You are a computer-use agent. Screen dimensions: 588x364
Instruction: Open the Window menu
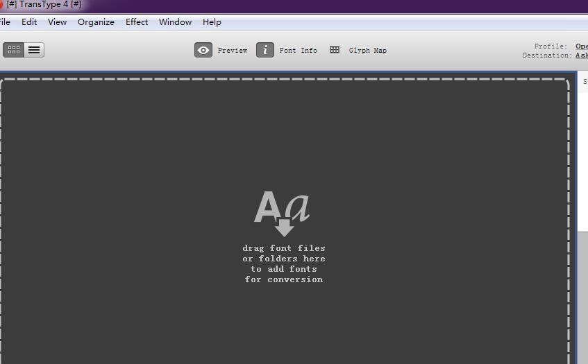point(175,22)
